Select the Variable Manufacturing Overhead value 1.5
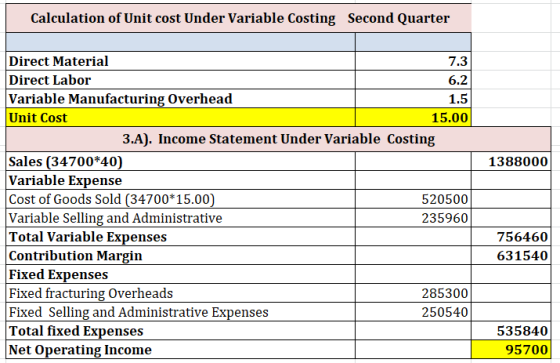Viewport: 560px width, 363px height. 413,99
